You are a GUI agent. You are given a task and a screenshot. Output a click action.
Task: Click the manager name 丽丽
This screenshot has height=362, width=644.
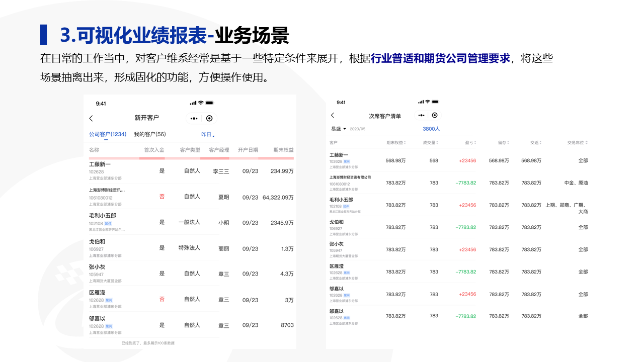[224, 248]
